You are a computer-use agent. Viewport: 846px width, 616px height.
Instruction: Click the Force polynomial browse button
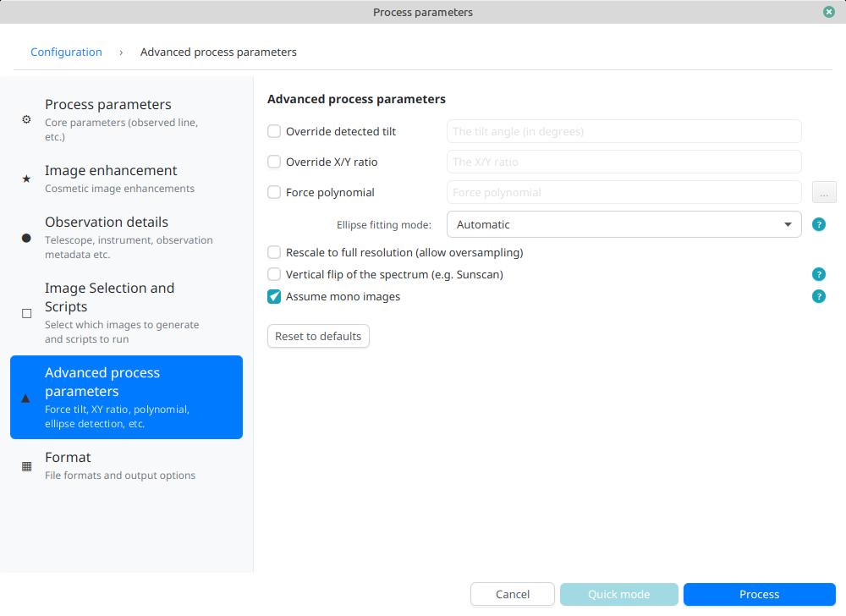click(x=823, y=193)
